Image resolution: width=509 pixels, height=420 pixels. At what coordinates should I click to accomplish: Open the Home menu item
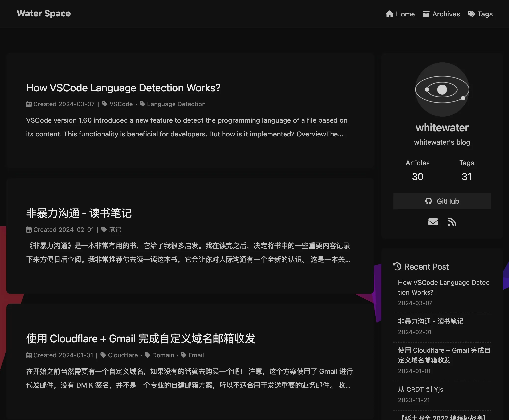coord(400,14)
